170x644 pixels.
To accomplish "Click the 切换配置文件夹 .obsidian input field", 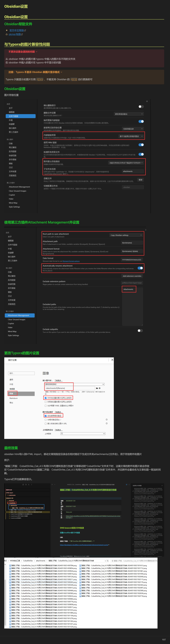I will click(x=133, y=187).
